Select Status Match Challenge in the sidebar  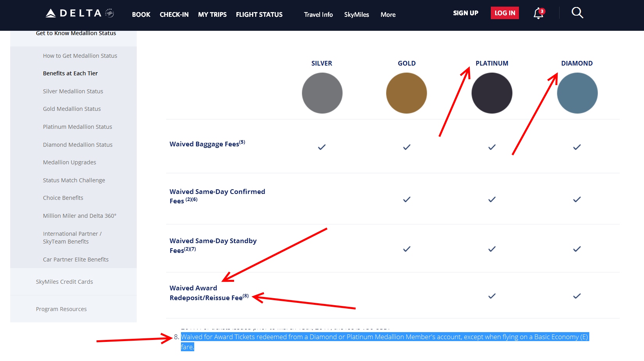[74, 180]
